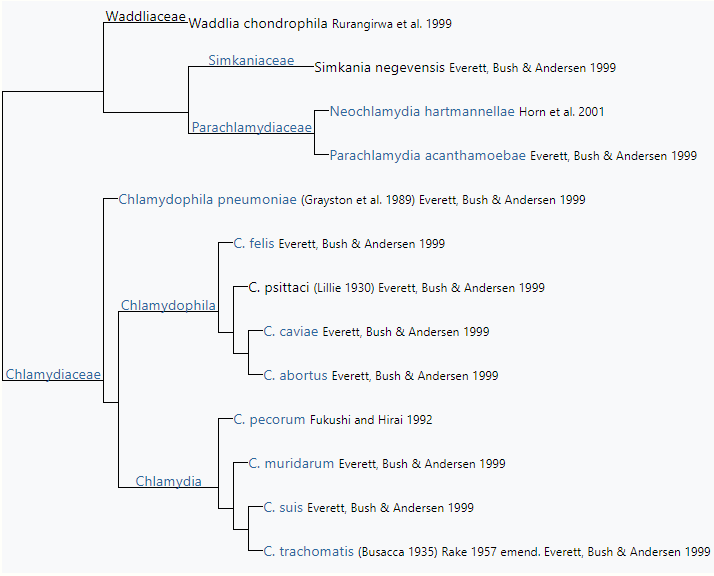Open the C. suis species link
714x576 pixels.
[x=283, y=508]
